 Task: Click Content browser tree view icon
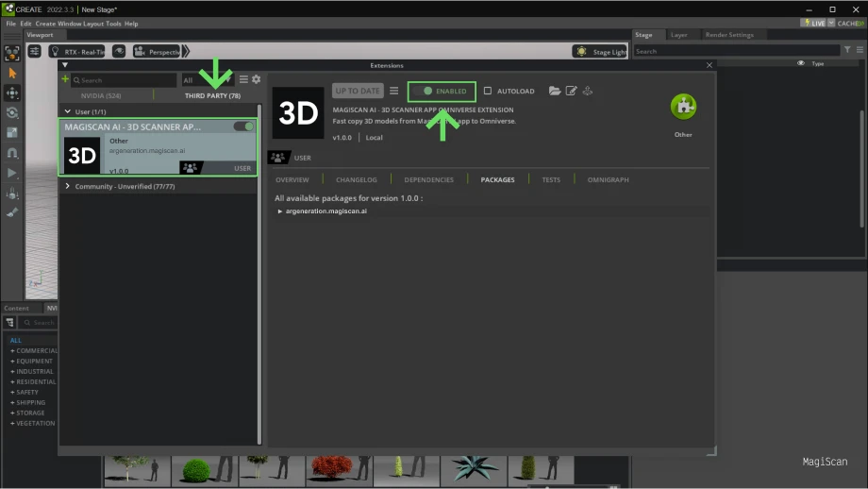tap(10, 322)
